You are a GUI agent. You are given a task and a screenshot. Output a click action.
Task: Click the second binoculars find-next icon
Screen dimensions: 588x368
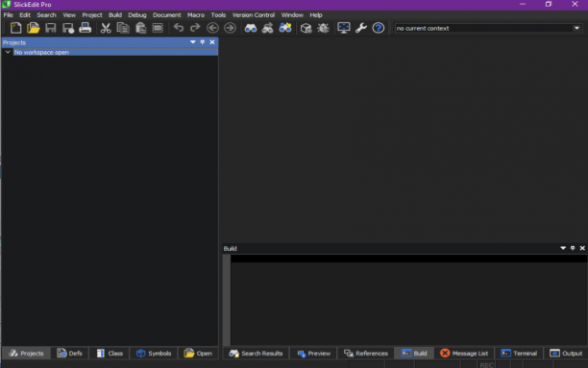point(268,28)
